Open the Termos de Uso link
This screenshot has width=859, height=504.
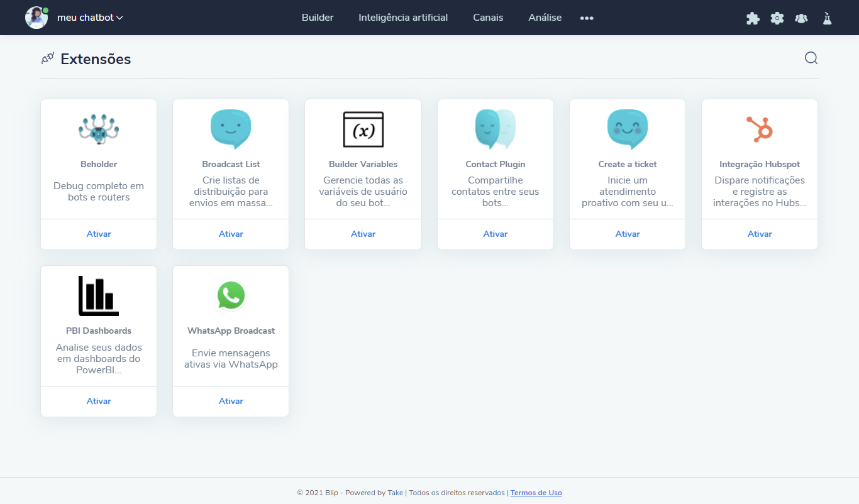(x=536, y=493)
